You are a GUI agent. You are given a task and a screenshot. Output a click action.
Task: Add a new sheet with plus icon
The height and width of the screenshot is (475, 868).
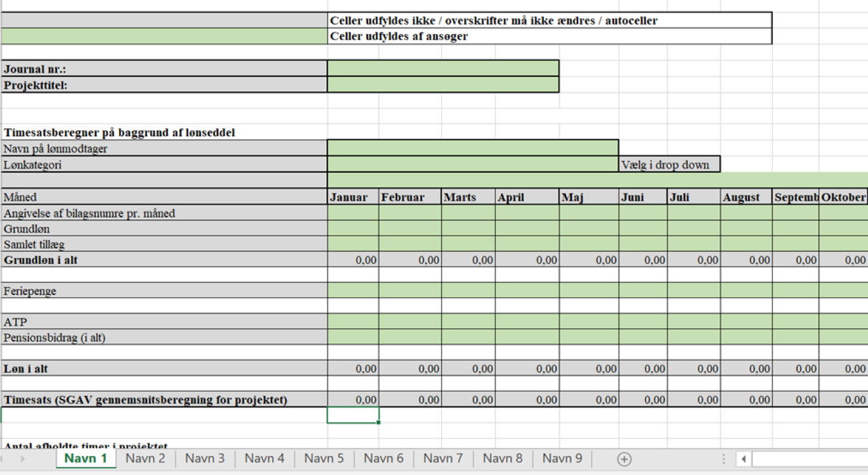tap(624, 459)
